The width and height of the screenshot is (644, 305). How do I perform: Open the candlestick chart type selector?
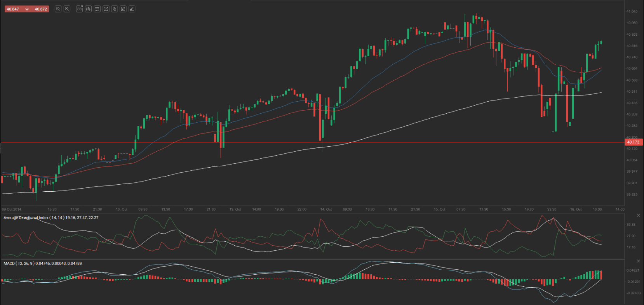[88, 9]
